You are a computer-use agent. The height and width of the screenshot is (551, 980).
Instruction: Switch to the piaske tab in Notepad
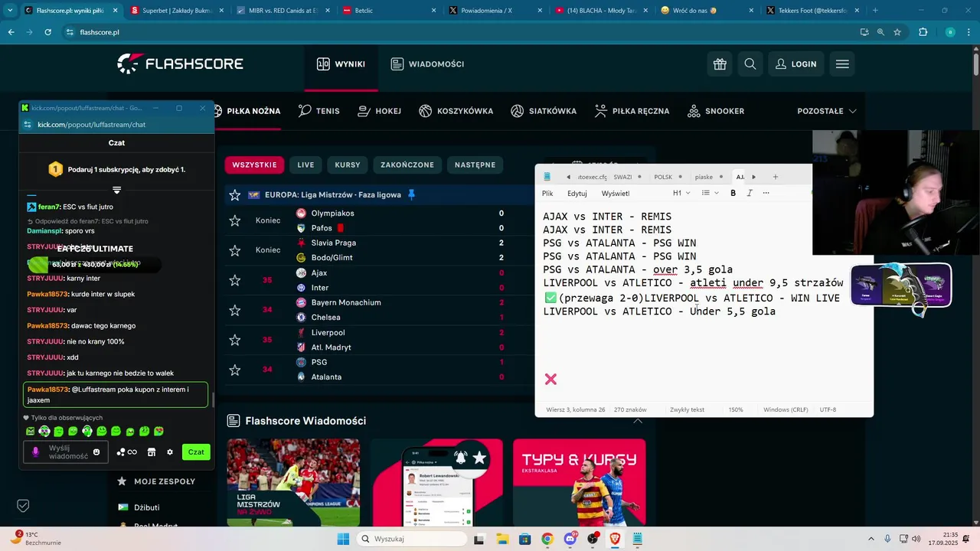coord(704,177)
